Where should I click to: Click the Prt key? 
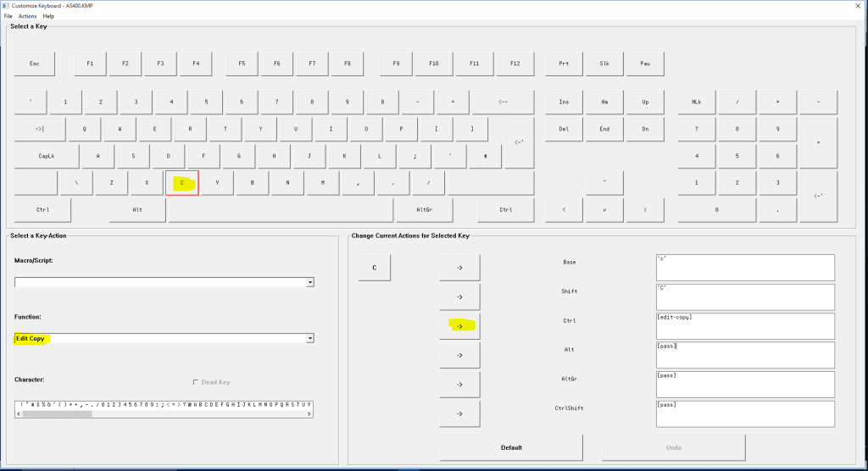[564, 64]
